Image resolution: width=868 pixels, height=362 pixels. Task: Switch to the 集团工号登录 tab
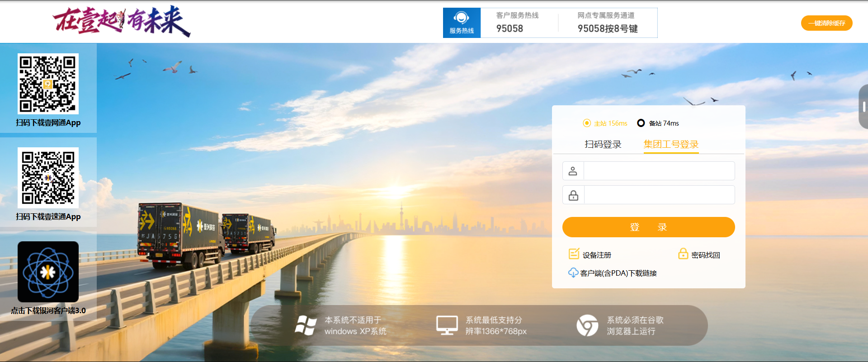pyautogui.click(x=671, y=144)
